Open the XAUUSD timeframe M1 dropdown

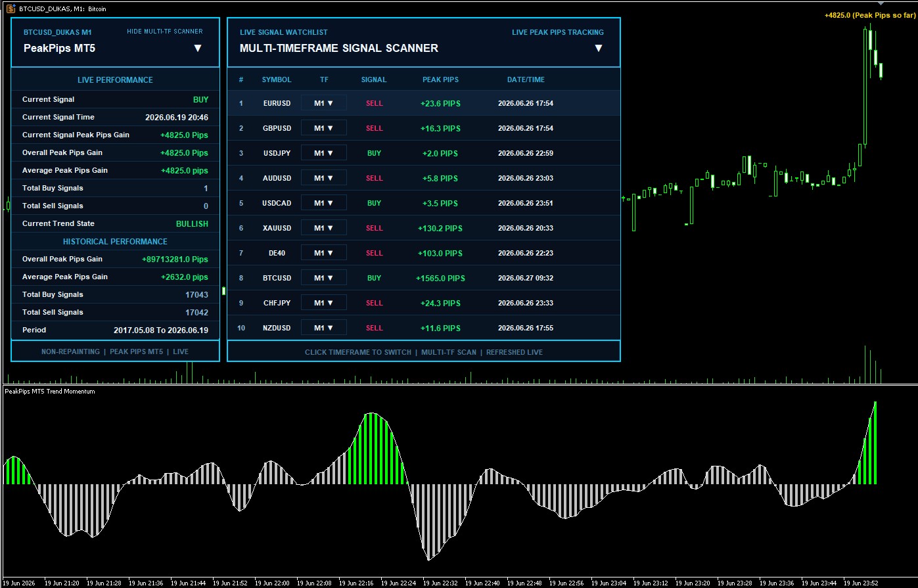[x=323, y=228]
